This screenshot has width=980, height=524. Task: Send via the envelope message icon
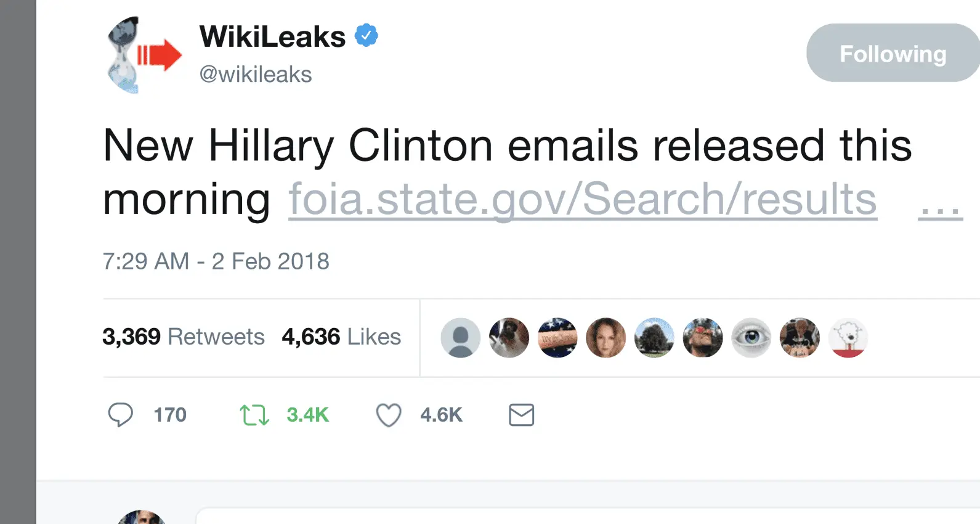tap(521, 415)
